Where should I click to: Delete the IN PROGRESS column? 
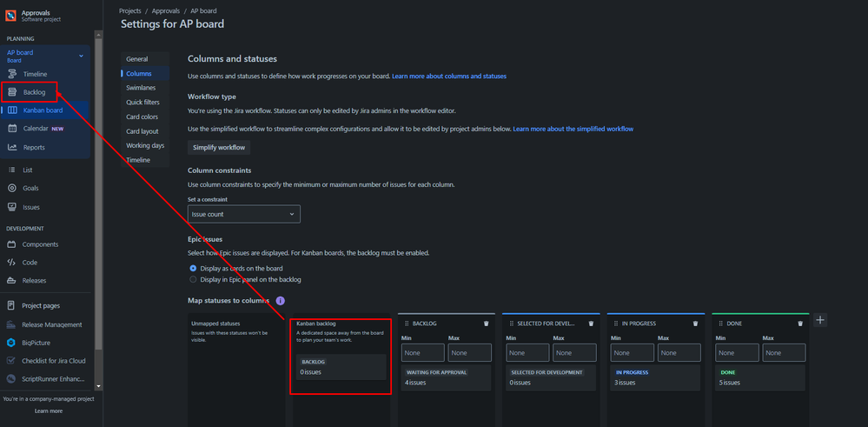tap(695, 324)
